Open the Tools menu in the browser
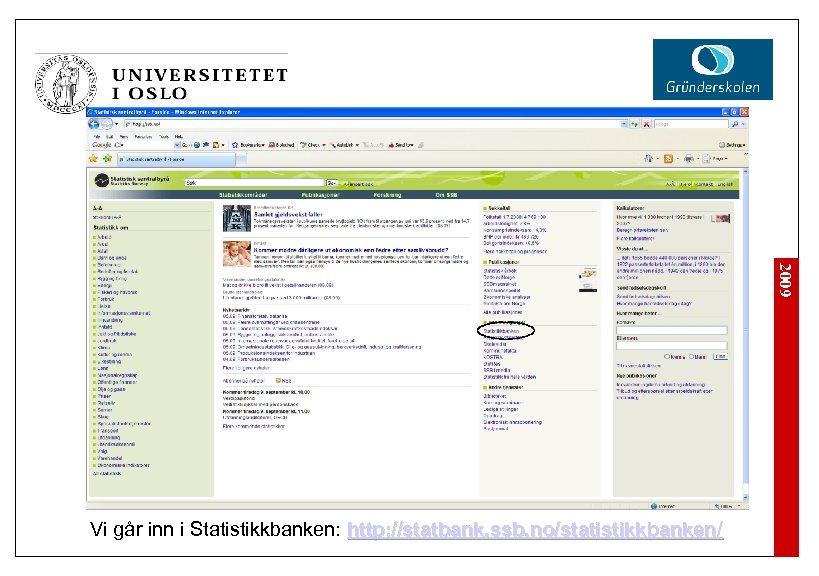Image resolution: width=819 pixels, height=576 pixels. click(165, 136)
